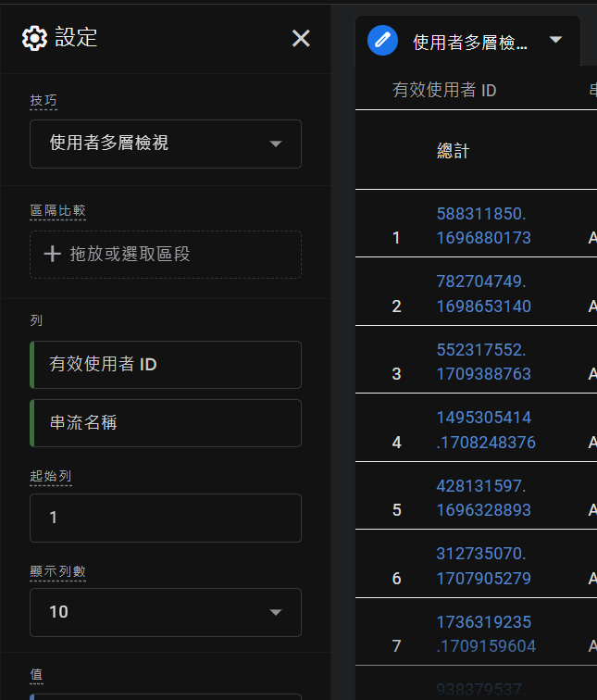Click the settings gear icon
Screen dimensions: 597x700
tap(34, 38)
